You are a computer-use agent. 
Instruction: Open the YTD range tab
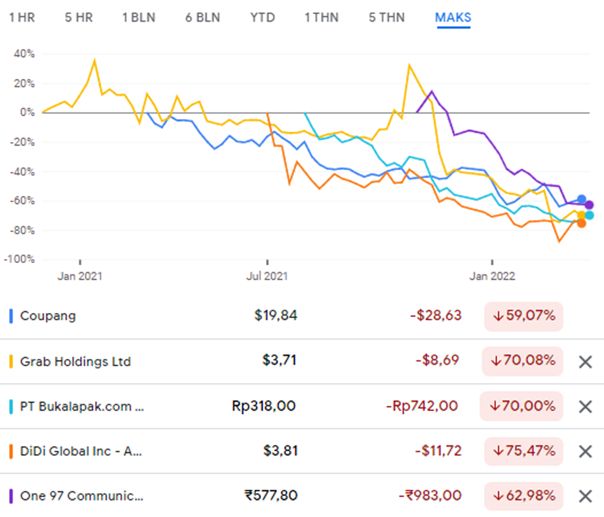coord(262,17)
